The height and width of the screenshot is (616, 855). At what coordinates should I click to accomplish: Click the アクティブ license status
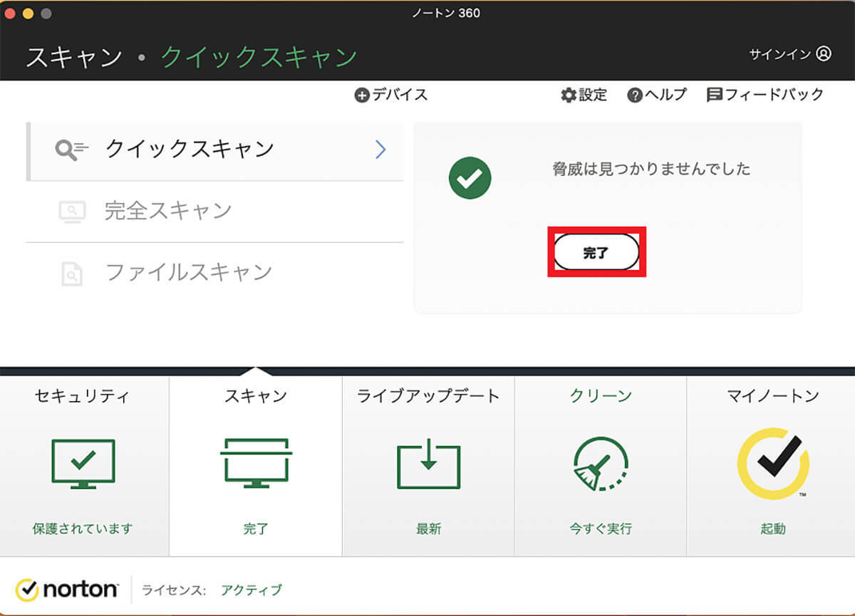point(252,590)
